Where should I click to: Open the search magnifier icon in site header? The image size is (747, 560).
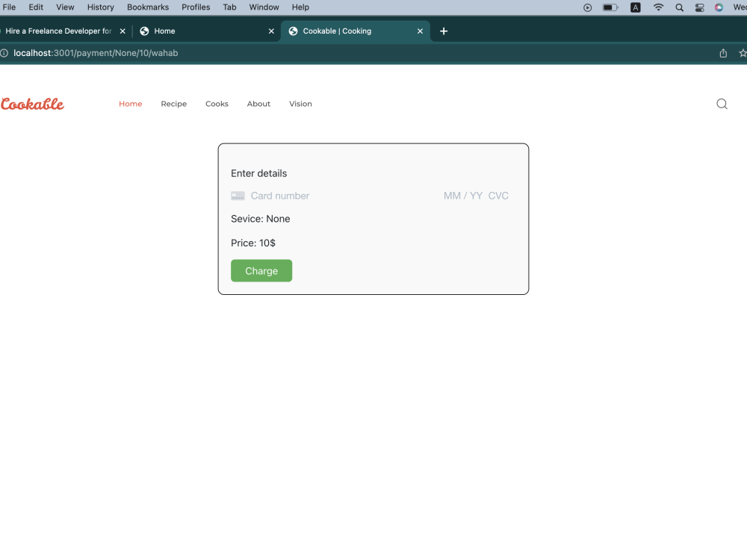tap(722, 104)
